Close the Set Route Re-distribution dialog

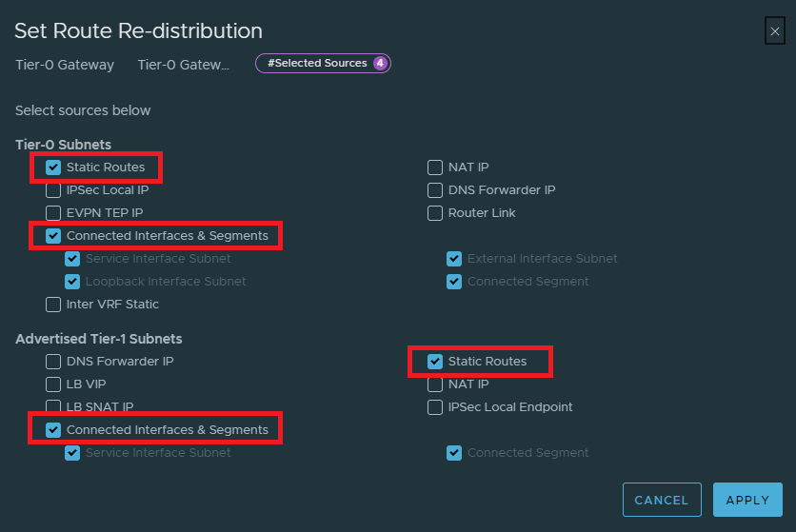tap(774, 31)
